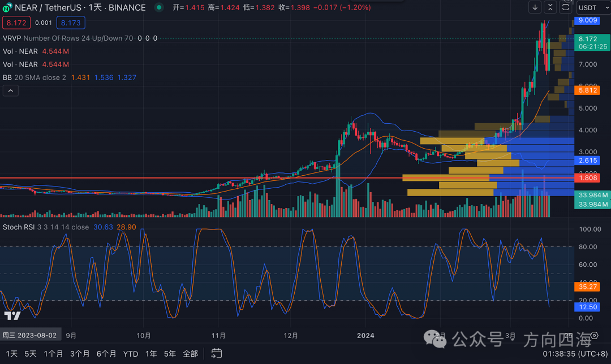
Task: Click the blue 2.615 price label
Action: coord(588,161)
